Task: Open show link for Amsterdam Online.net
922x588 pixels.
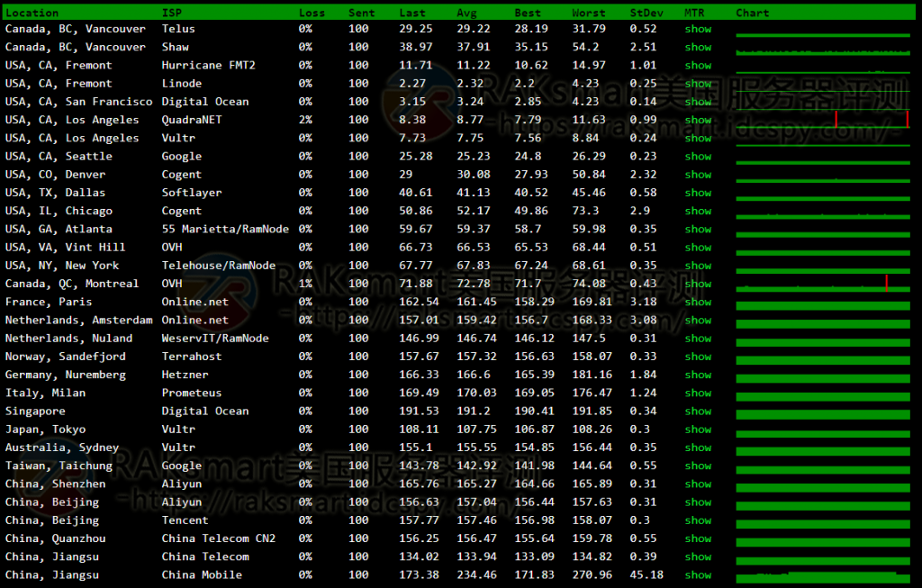Action: pyautogui.click(x=698, y=321)
